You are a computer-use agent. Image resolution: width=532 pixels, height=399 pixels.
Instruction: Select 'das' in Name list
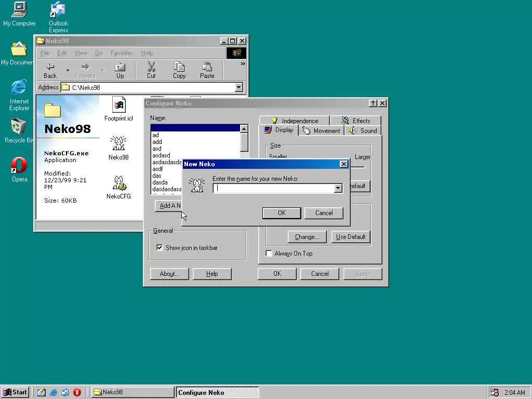[167, 176]
